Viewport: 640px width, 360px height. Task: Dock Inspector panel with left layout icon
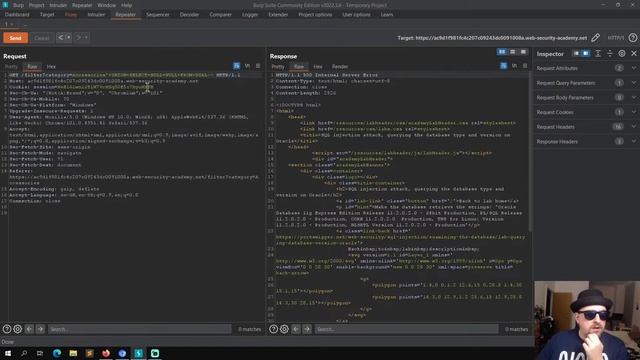tap(576, 54)
